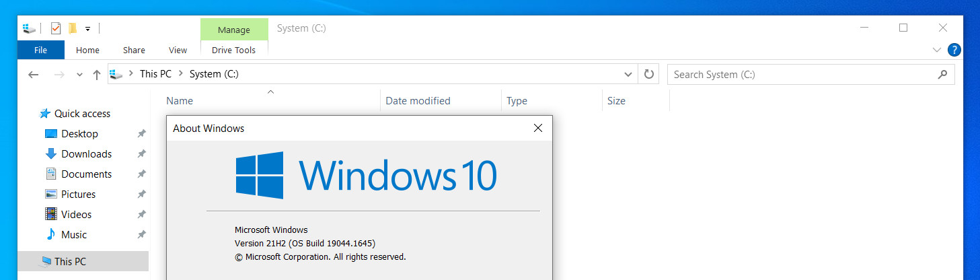980x280 pixels.
Task: Refresh the System (C:) folder
Action: (648, 74)
